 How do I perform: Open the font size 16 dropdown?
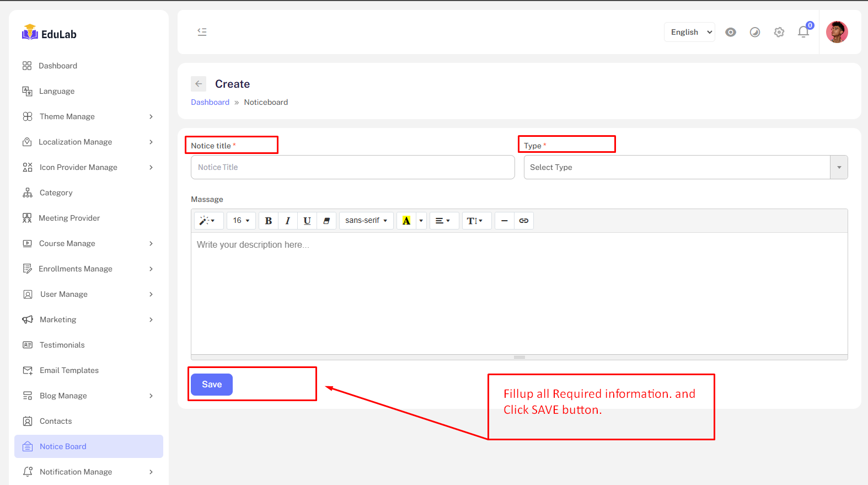point(241,221)
